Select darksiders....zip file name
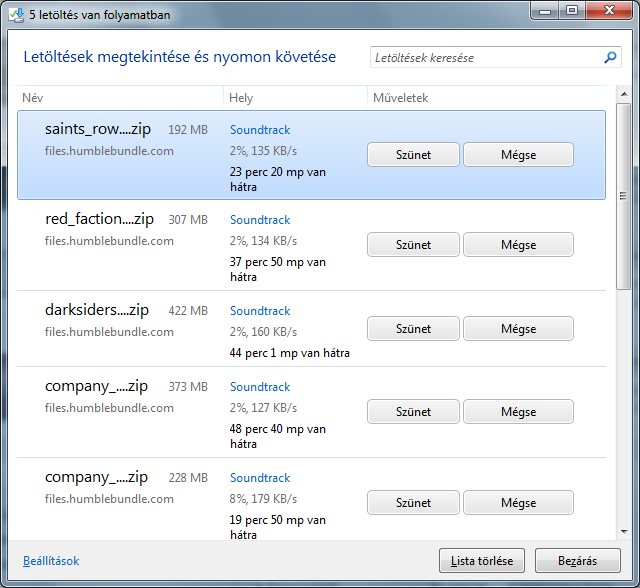The width and height of the screenshot is (640, 588). click(x=97, y=311)
